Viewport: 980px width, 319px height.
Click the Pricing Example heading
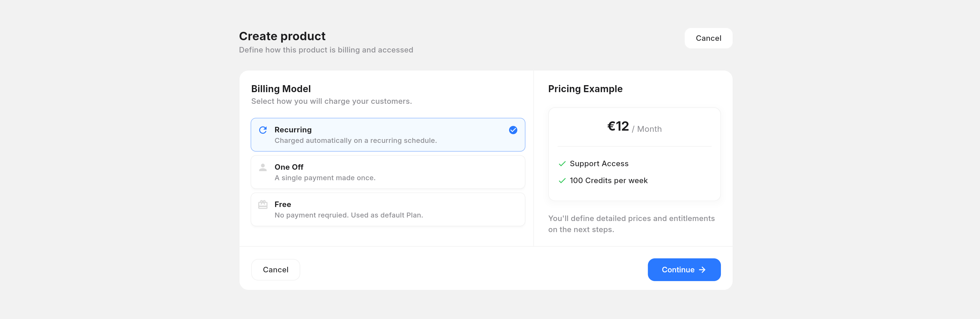[585, 89]
